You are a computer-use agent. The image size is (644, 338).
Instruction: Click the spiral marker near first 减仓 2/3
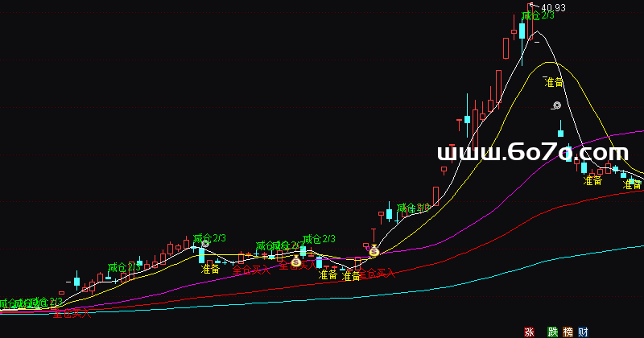(x=205, y=242)
